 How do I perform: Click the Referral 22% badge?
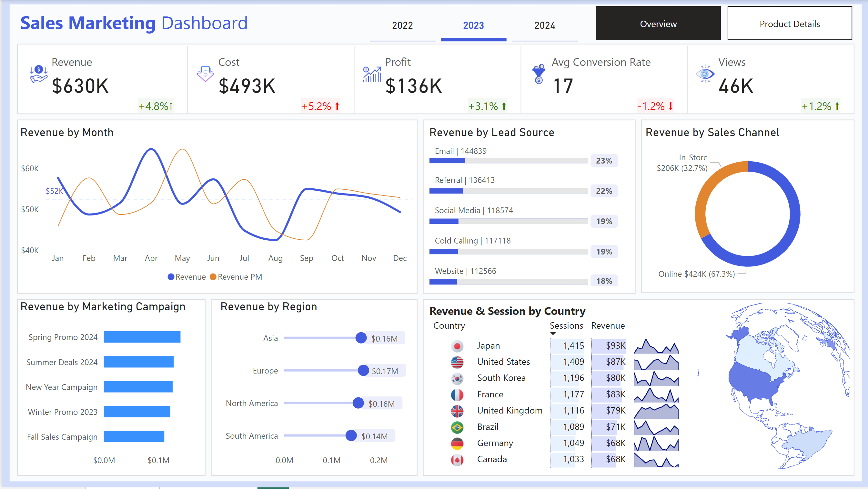tap(604, 191)
